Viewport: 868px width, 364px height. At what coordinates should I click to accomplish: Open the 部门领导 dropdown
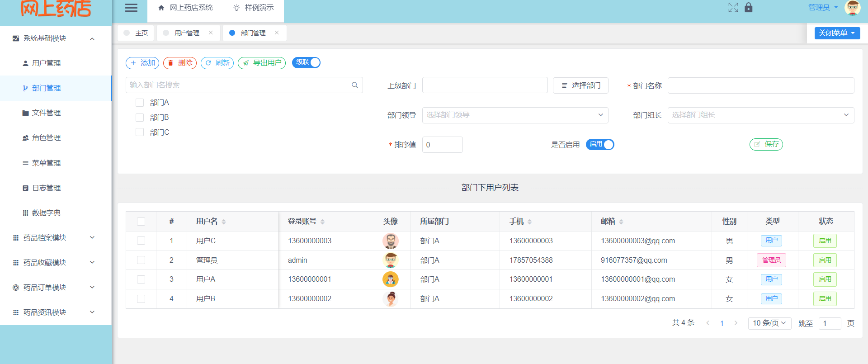(x=515, y=115)
